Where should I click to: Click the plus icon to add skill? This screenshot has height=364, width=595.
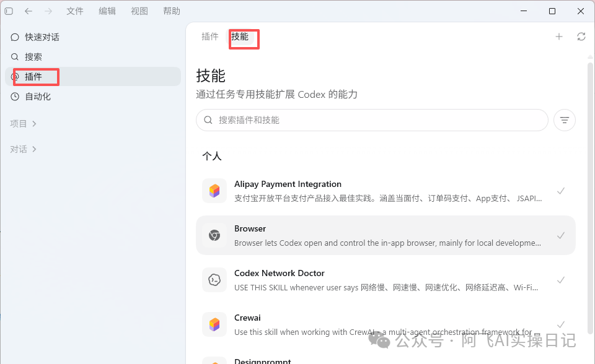559,37
